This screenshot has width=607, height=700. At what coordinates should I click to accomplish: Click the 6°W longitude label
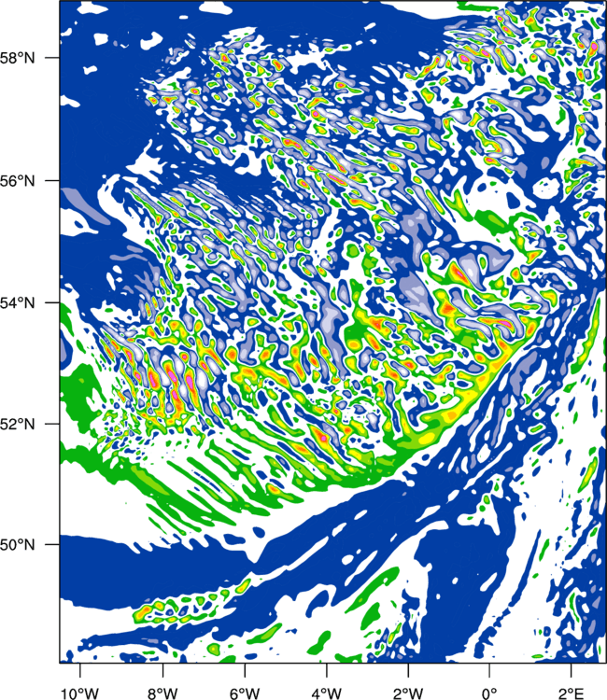pyautogui.click(x=245, y=693)
